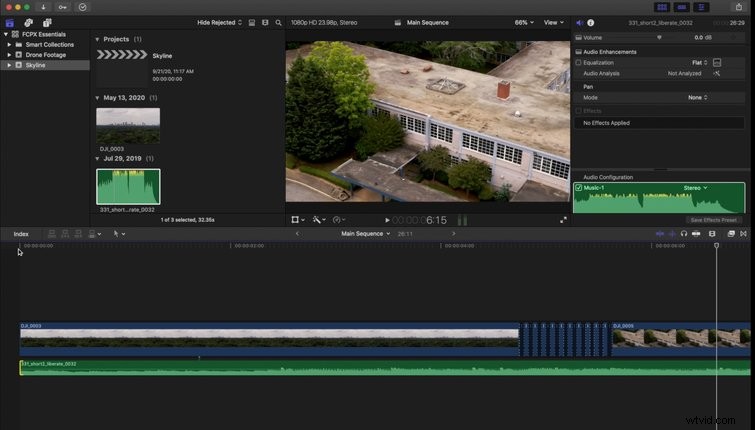755x430 pixels.
Task: Toggle solo headphones icon
Action: tap(684, 234)
